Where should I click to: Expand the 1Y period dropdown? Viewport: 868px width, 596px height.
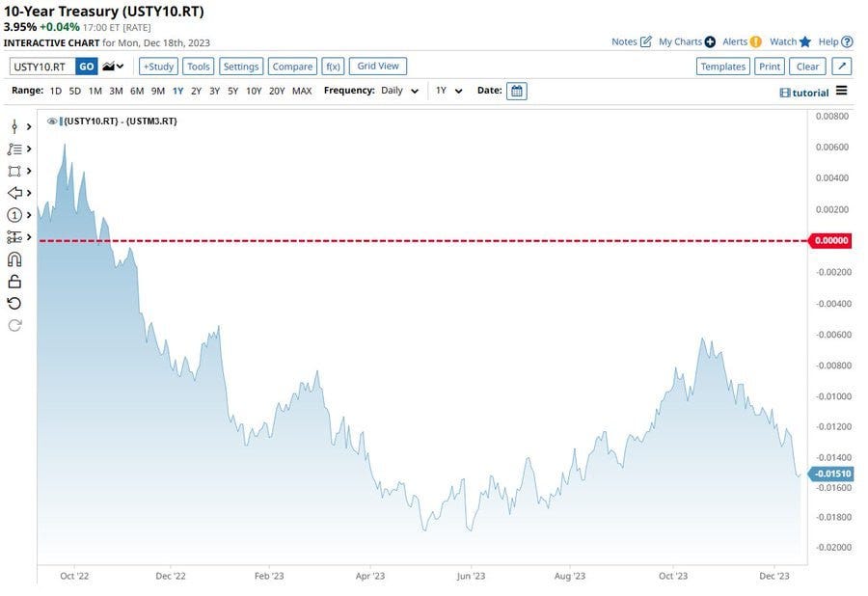pyautogui.click(x=449, y=91)
